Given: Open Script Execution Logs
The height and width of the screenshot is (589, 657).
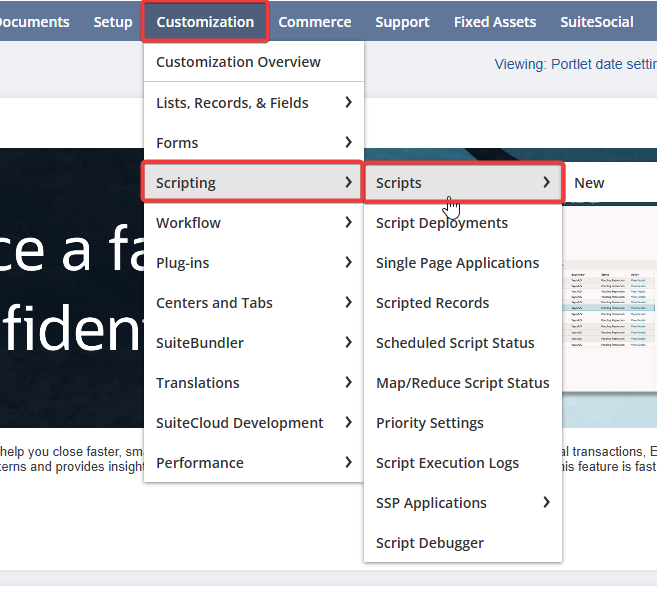Looking at the screenshot, I should 463,463.
